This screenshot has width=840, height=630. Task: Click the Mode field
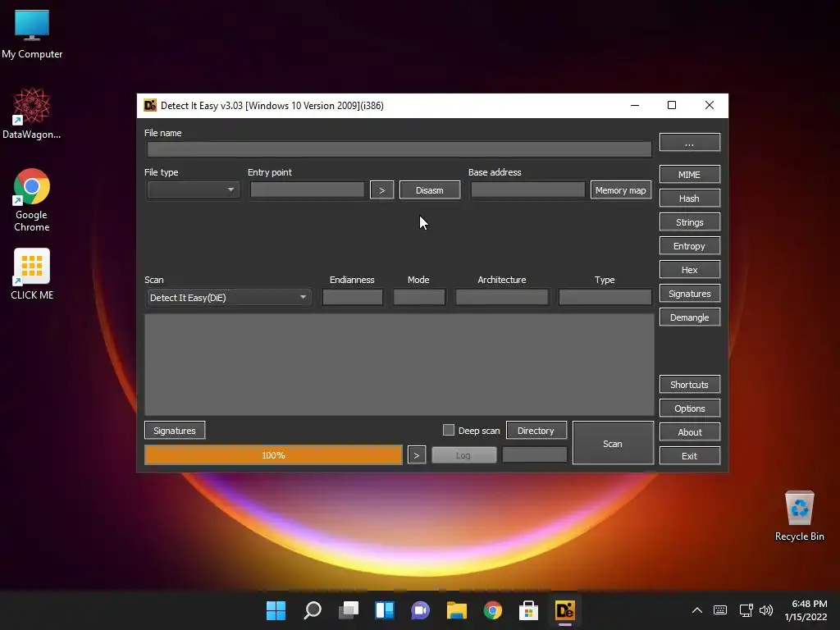point(419,297)
